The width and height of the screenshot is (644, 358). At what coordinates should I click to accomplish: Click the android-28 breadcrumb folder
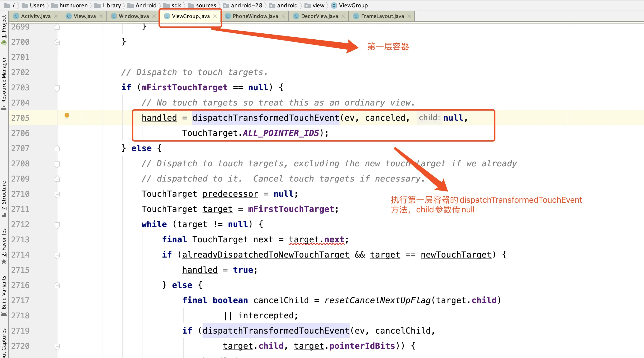[246, 5]
